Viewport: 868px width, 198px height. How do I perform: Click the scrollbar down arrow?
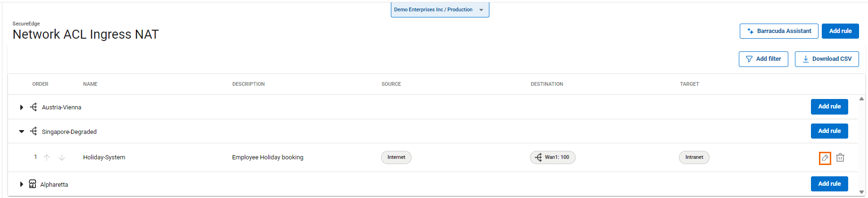click(x=861, y=192)
